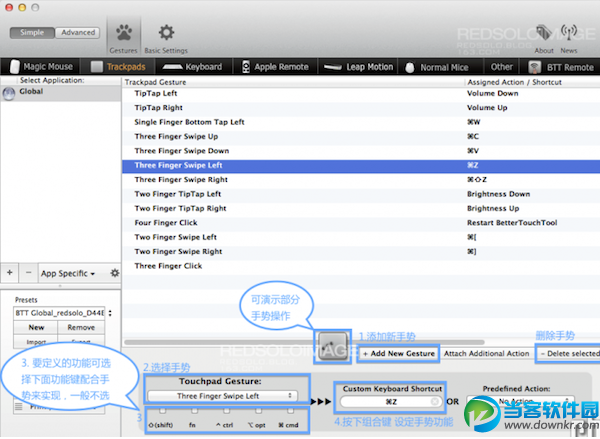Image resolution: width=600 pixels, height=439 pixels.
Task: Select the Leap Motion tab
Action: click(x=358, y=67)
